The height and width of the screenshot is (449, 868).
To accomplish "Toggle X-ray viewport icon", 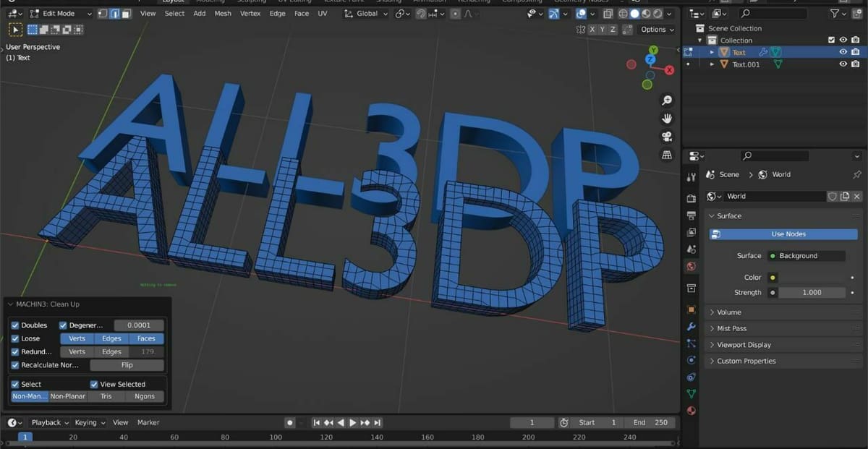I will coord(608,14).
